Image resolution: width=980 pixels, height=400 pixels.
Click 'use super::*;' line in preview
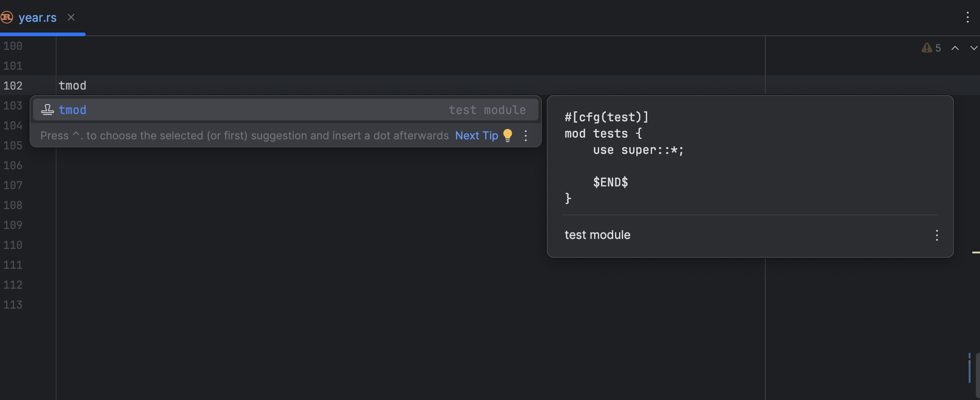(x=638, y=150)
